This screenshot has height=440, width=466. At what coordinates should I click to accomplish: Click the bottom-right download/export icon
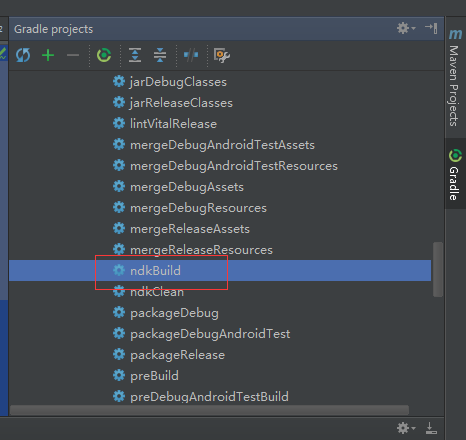coord(431,428)
